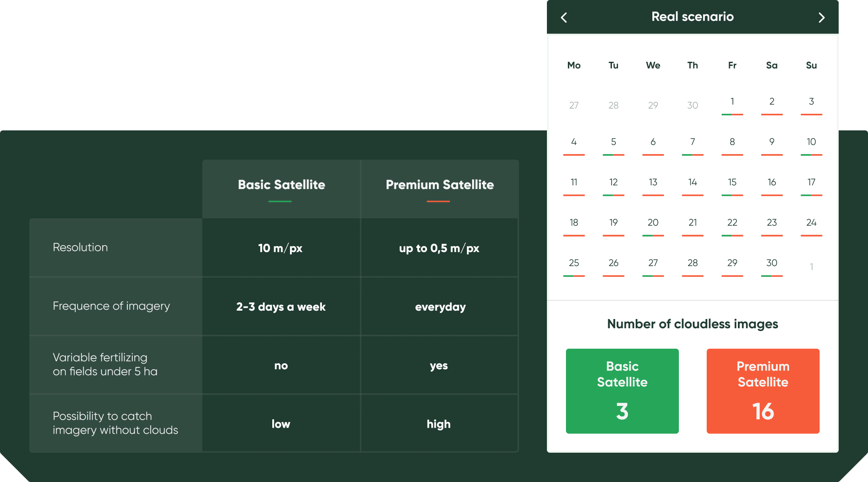This screenshot has width=868, height=482.
Task: Select day 1 under Friday column
Action: [x=732, y=105]
